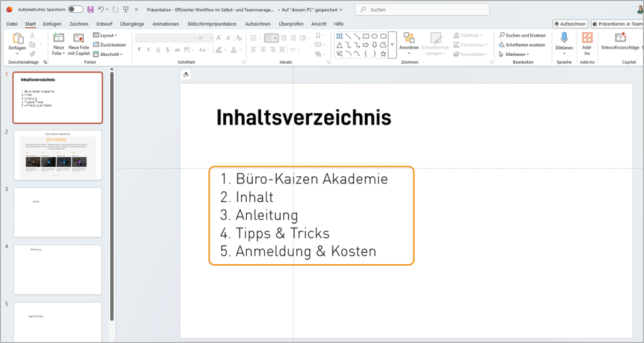Open the Entwurf tab
The height and width of the screenshot is (343, 644).
(104, 24)
